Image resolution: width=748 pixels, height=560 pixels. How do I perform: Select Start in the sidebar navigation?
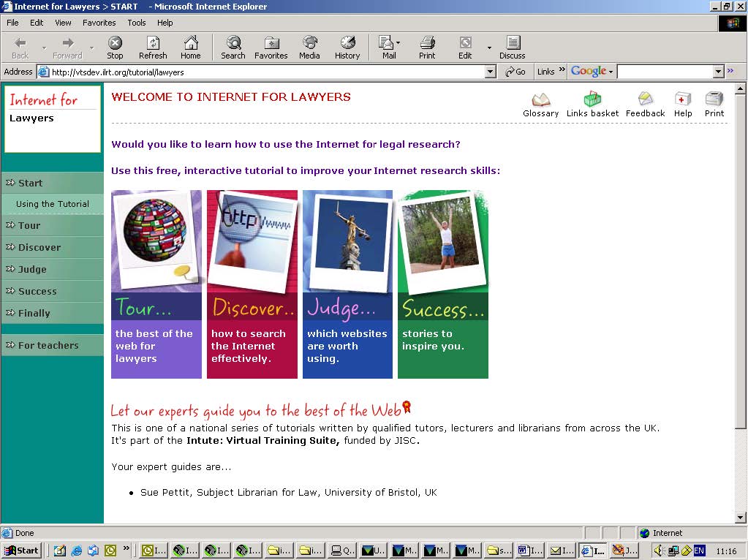[53, 183]
